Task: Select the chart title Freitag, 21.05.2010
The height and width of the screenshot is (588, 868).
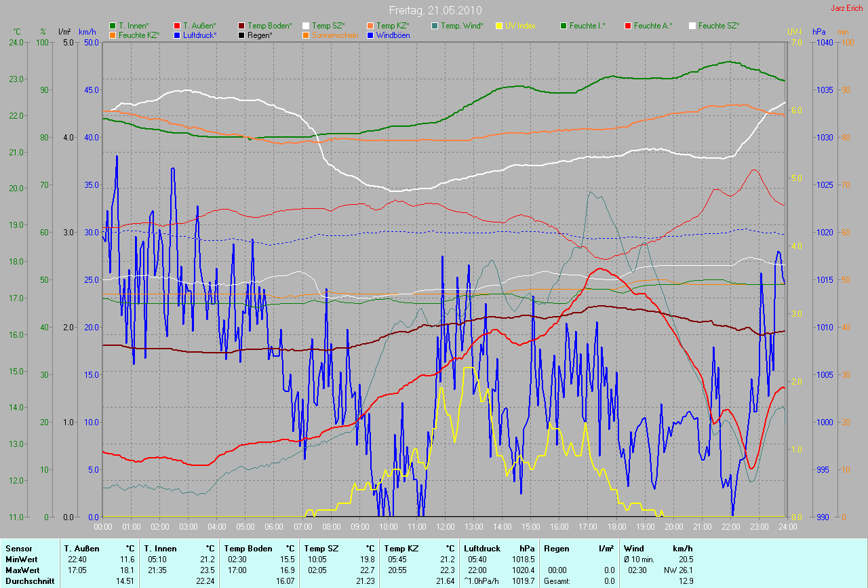Action: point(434,11)
